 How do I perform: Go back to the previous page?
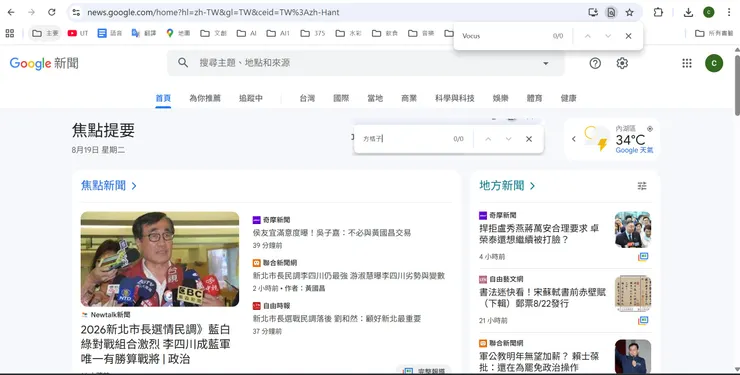(11, 12)
